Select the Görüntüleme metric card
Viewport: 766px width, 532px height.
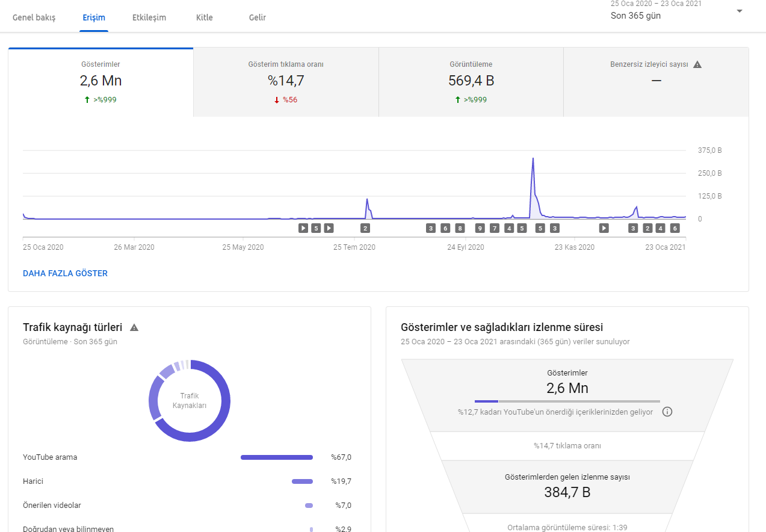pyautogui.click(x=471, y=82)
